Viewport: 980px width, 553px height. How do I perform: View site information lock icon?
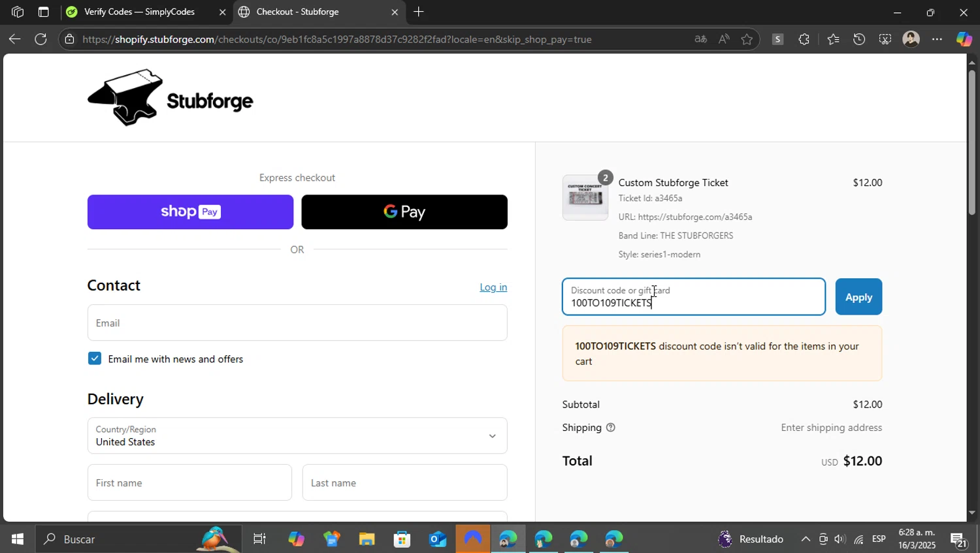69,39
